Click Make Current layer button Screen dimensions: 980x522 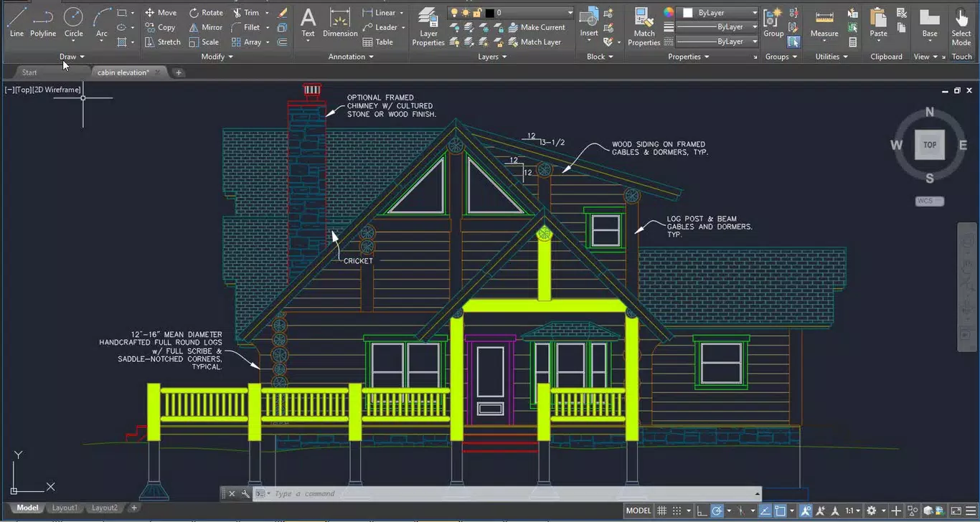(537, 27)
